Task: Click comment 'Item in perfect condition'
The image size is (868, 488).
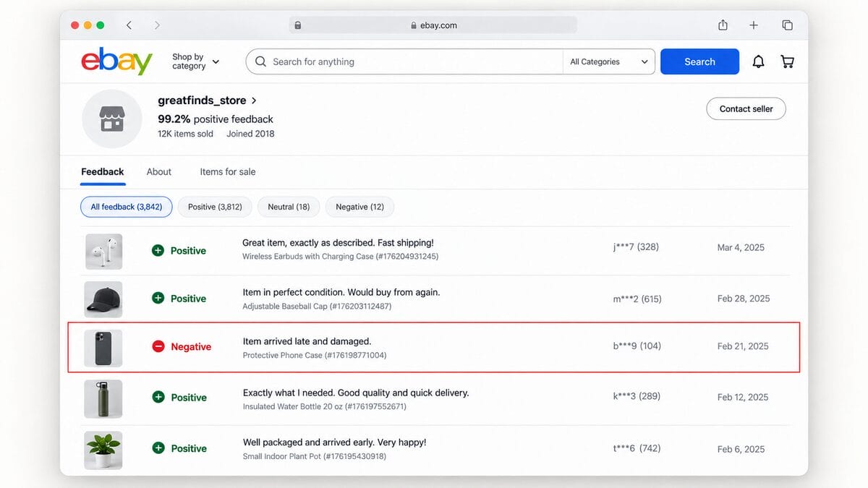Action: (x=341, y=292)
